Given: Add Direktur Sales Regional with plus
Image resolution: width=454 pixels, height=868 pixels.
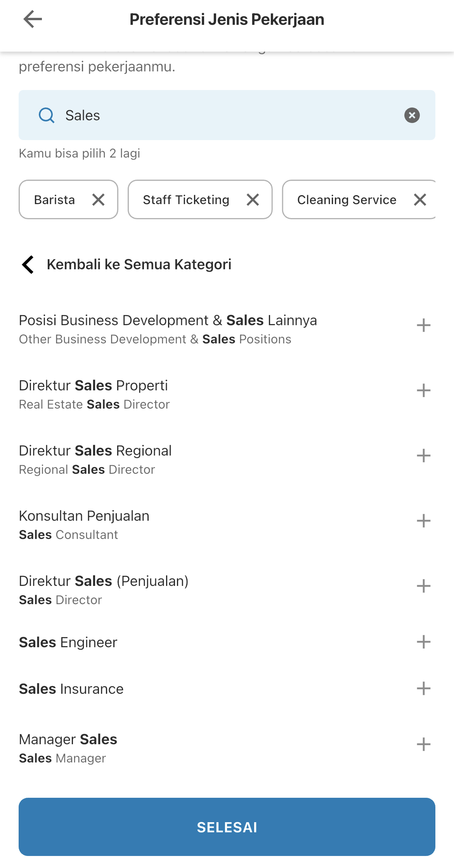Looking at the screenshot, I should point(423,456).
